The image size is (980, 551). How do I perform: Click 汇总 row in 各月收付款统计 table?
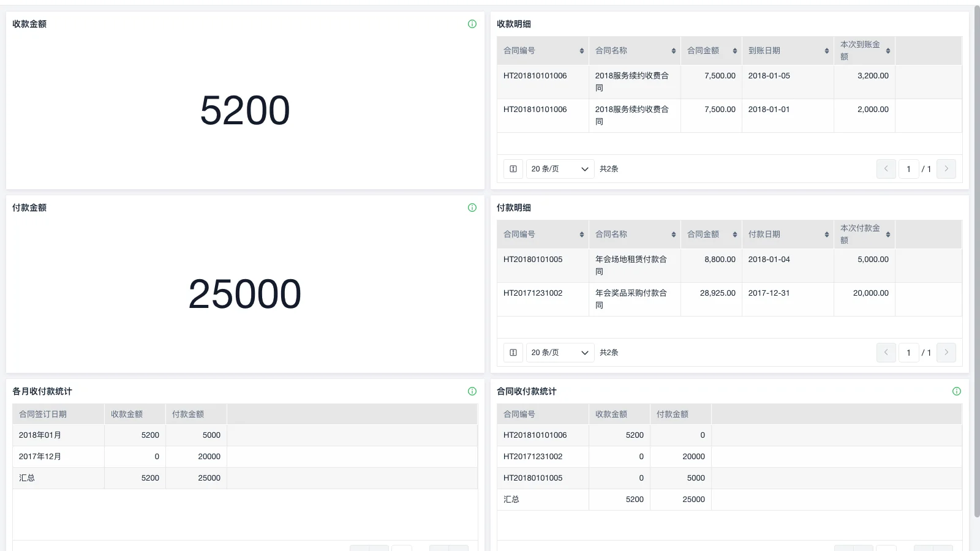point(245,478)
